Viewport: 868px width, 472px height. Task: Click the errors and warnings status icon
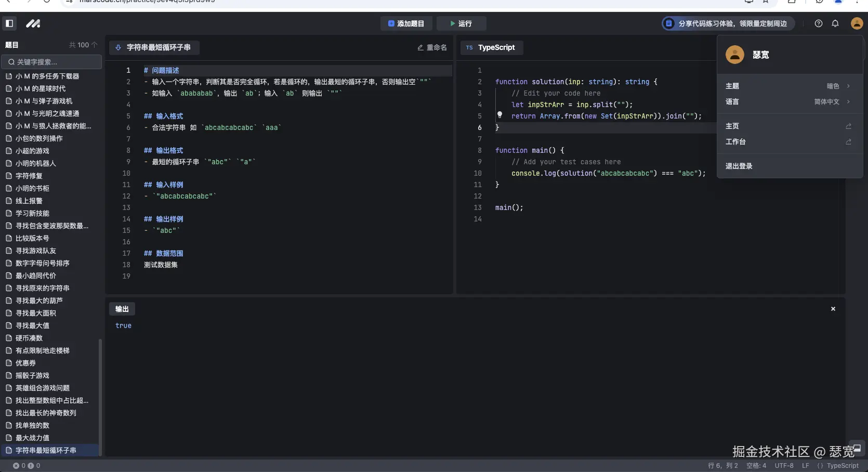pos(27,466)
